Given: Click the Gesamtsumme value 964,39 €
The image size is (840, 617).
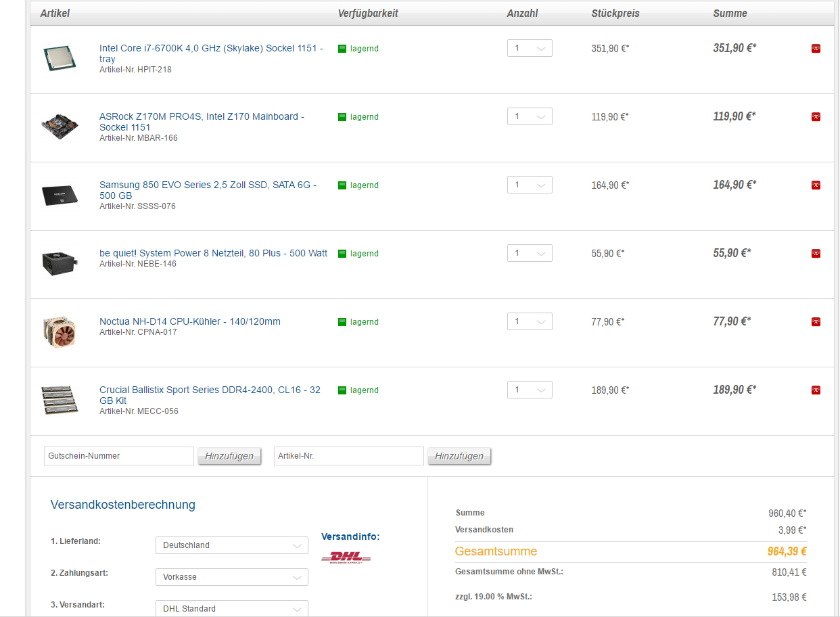Looking at the screenshot, I should click(787, 551).
